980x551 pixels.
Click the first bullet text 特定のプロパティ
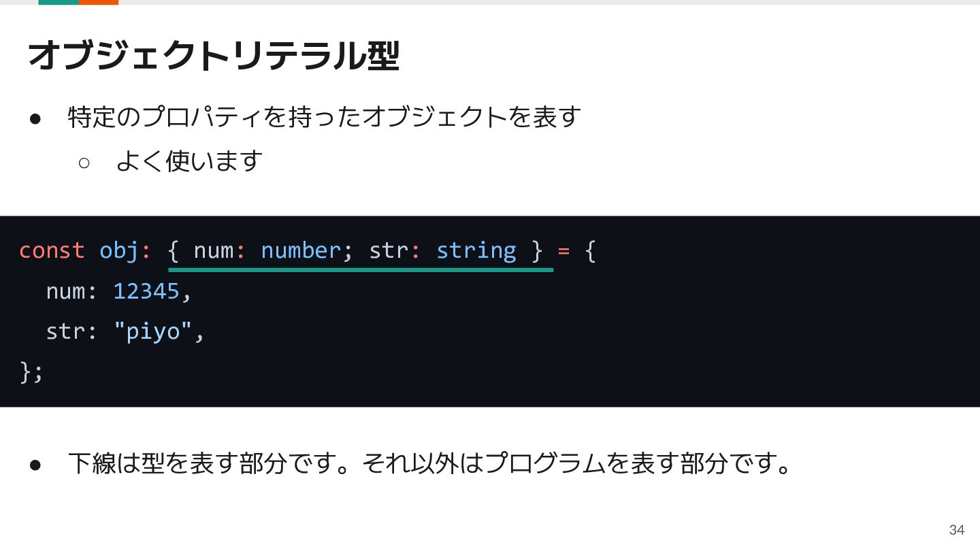324,117
